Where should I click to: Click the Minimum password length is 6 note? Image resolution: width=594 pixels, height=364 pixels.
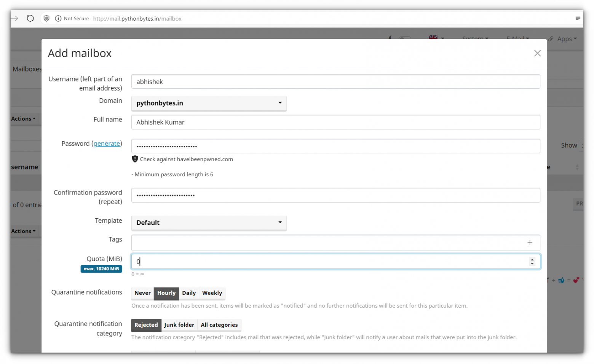pyautogui.click(x=172, y=174)
